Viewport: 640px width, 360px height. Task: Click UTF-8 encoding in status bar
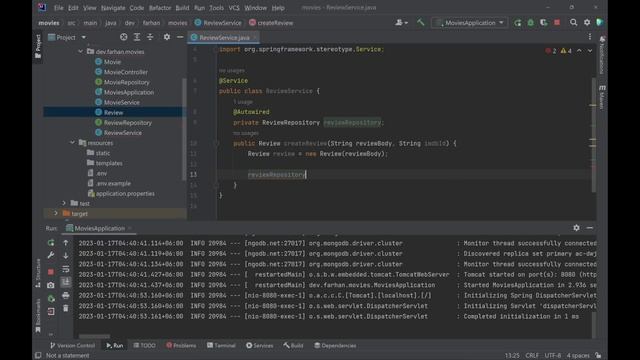[553, 356]
